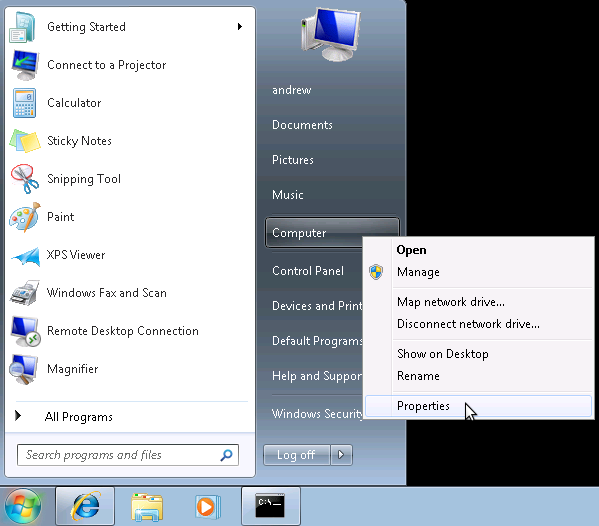Click the "Snipping Tool" program label
This screenshot has height=526, width=599.
pos(84,179)
